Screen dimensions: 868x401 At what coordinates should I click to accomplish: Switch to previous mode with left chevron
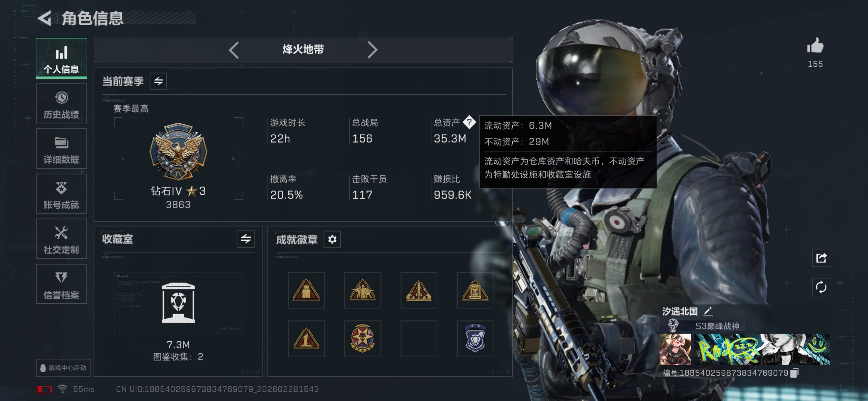click(x=234, y=50)
